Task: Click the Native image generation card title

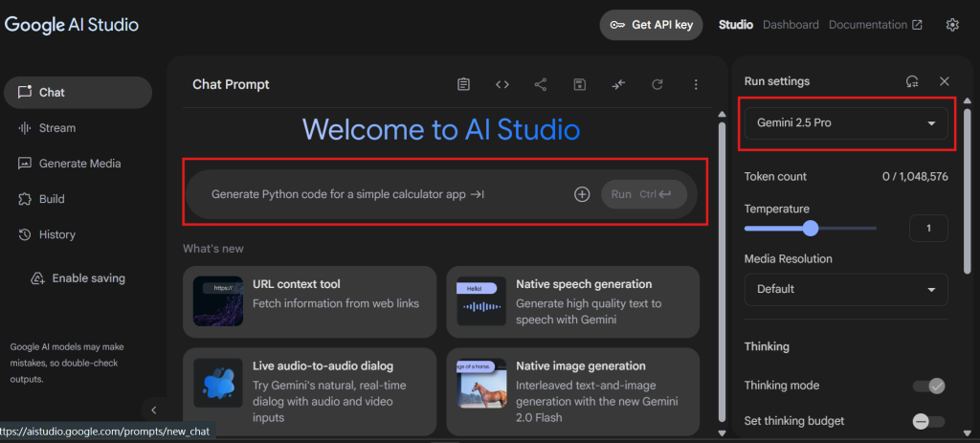Action: click(x=581, y=366)
